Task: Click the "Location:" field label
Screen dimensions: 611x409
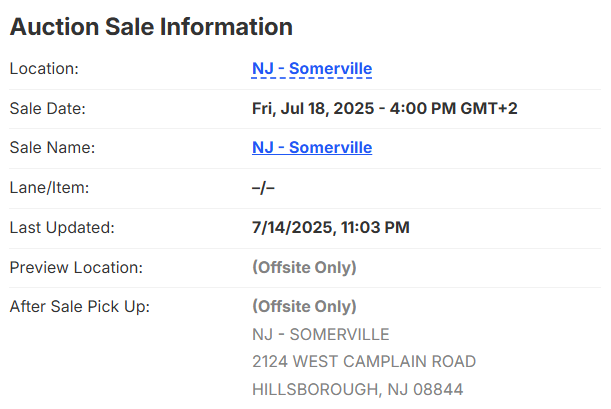Action: pyautogui.click(x=43, y=69)
